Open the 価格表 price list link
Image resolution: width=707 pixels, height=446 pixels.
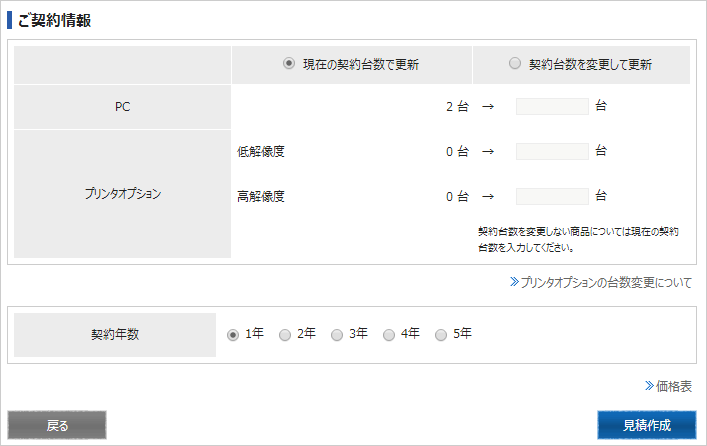click(x=674, y=386)
